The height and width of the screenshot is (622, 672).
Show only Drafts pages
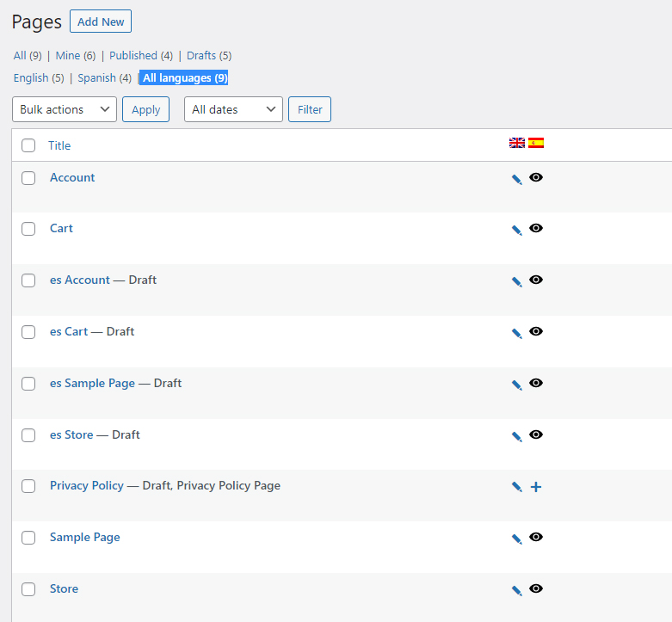point(201,55)
